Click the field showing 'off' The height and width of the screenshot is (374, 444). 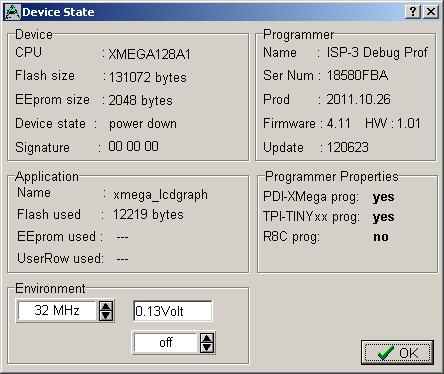[x=166, y=343]
